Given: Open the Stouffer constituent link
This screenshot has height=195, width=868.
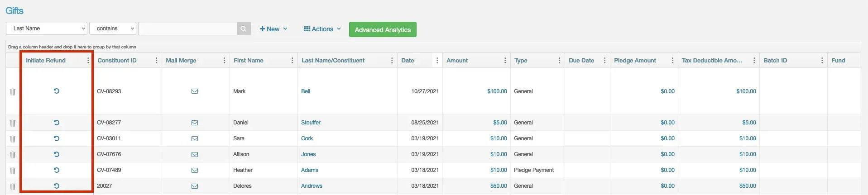Looking at the screenshot, I should pyautogui.click(x=311, y=123).
